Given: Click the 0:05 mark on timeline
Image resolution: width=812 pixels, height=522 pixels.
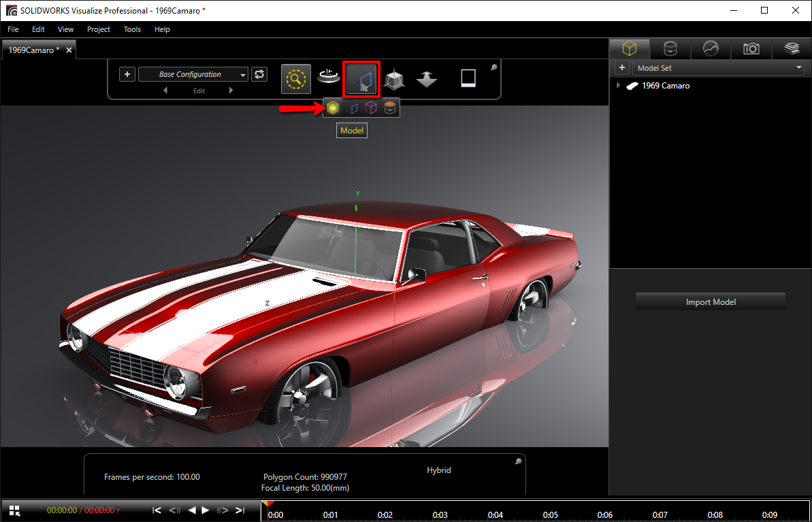Looking at the screenshot, I should 550,515.
